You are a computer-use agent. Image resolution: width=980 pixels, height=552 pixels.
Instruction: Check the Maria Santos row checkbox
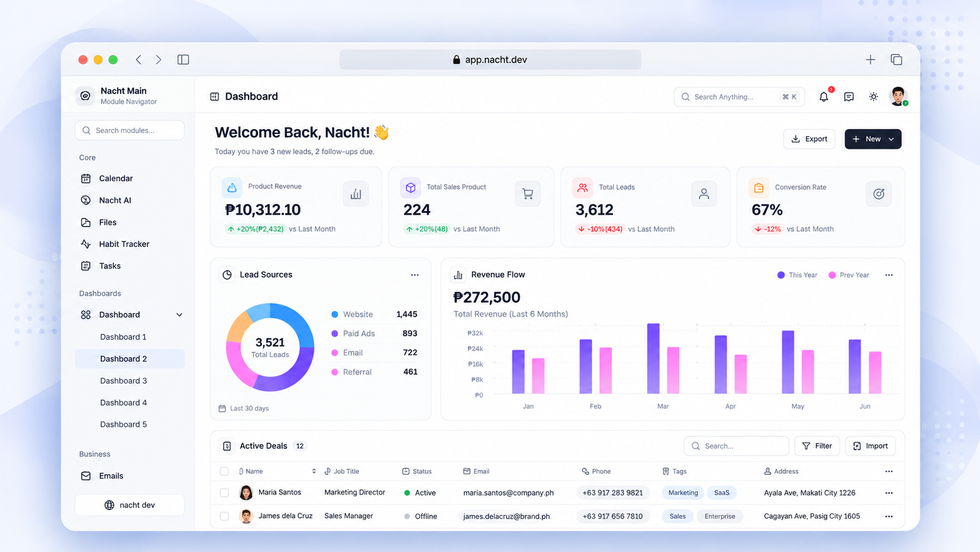[x=224, y=493]
